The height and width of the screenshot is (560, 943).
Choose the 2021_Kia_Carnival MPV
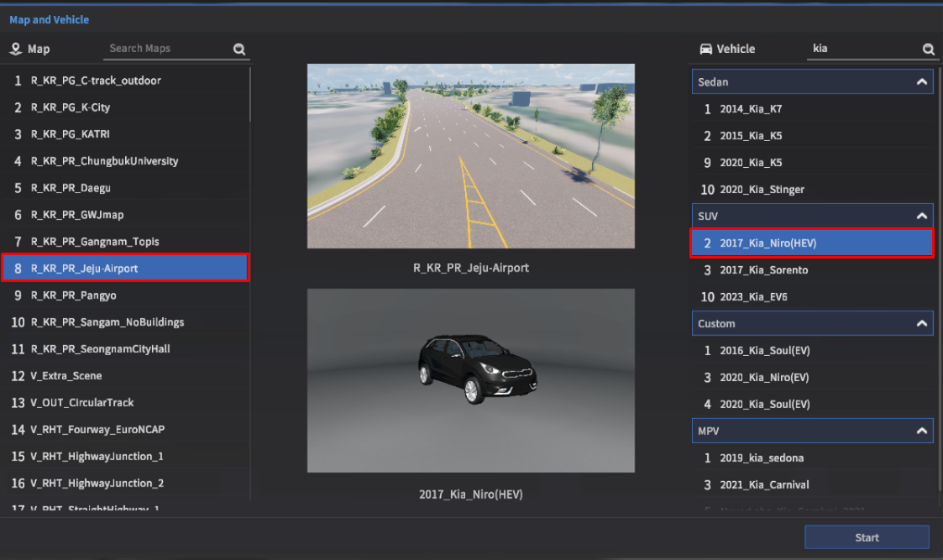point(764,485)
